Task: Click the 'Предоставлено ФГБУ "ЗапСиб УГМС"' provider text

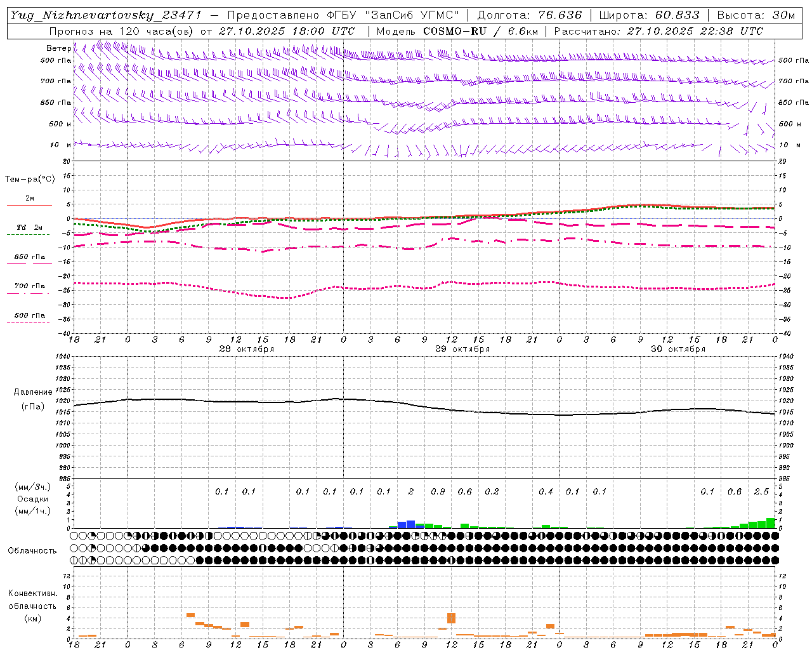Action: coord(343,15)
